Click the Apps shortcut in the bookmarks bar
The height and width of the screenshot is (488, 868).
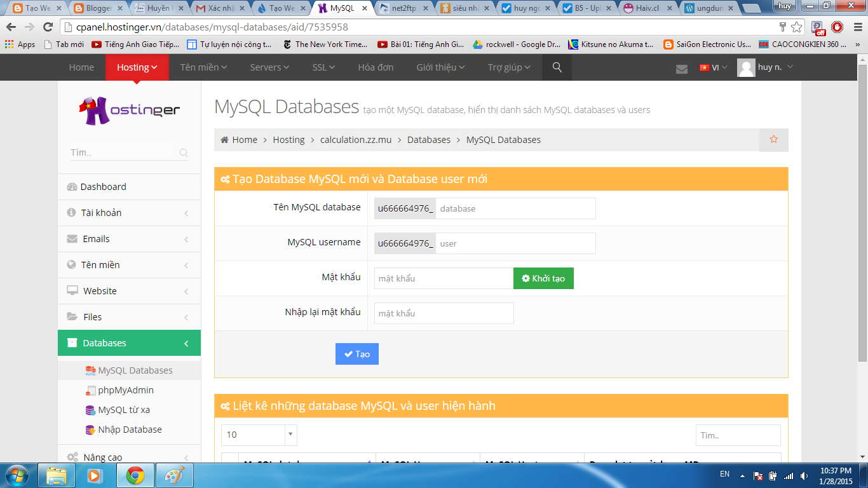coord(20,44)
